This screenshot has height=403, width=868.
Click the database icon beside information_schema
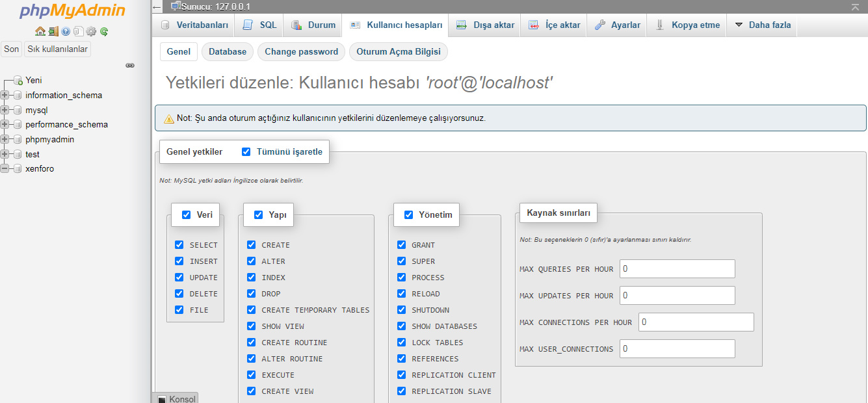coord(18,96)
